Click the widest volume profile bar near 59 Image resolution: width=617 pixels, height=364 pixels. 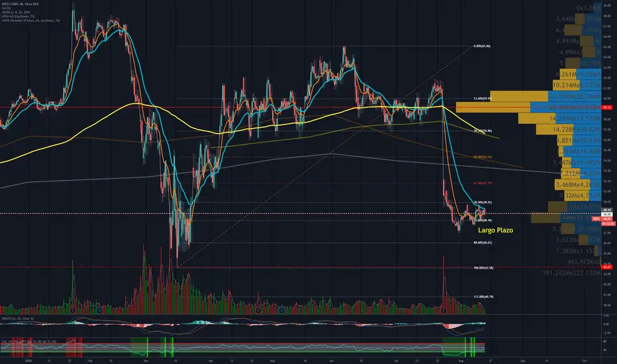(x=528, y=107)
